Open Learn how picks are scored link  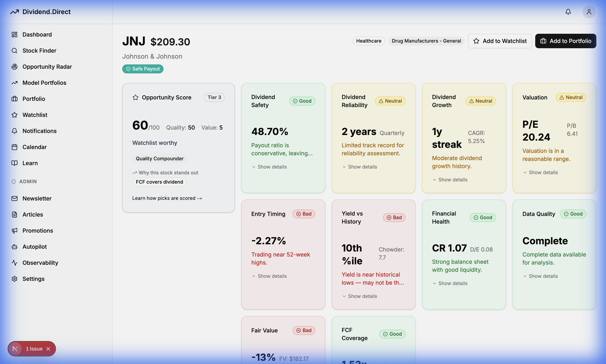tap(167, 198)
